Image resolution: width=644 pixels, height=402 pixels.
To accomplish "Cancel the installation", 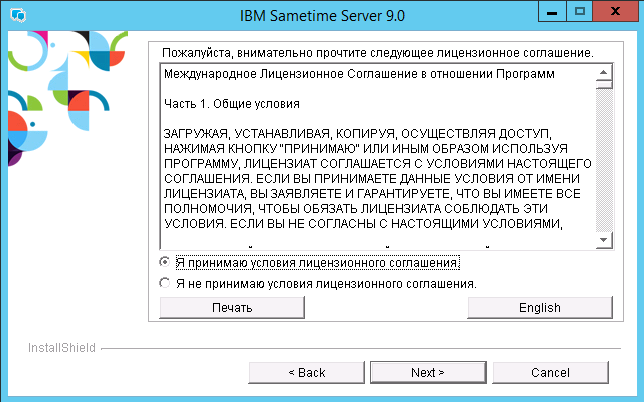I will coord(550,372).
